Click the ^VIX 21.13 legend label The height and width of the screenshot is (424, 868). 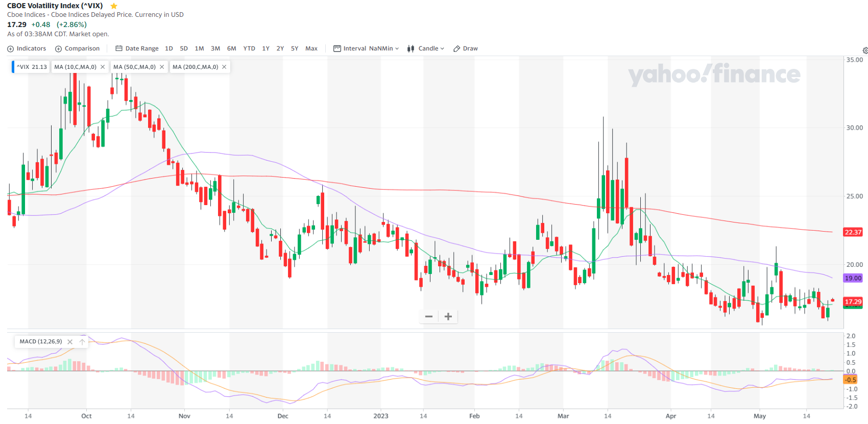coord(32,67)
